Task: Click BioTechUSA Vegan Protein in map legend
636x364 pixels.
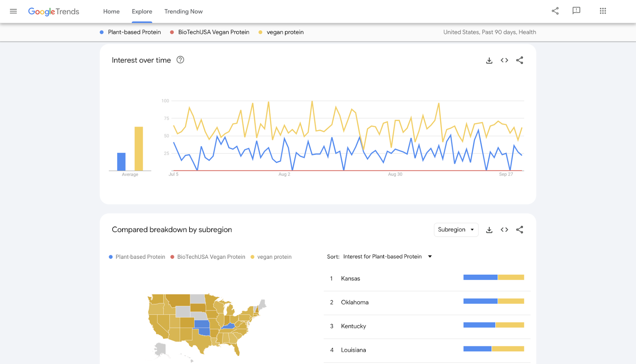Action: pos(211,257)
